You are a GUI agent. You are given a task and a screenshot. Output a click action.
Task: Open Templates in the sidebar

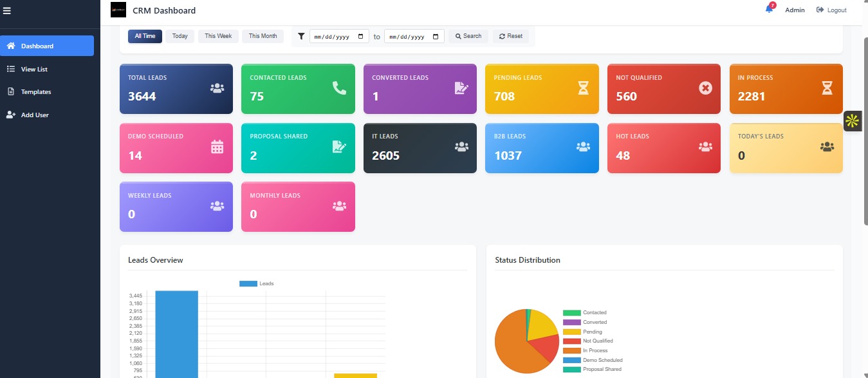coord(47,91)
